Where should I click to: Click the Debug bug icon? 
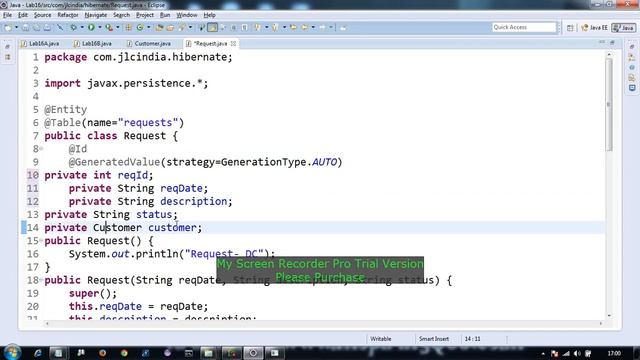[73, 27]
